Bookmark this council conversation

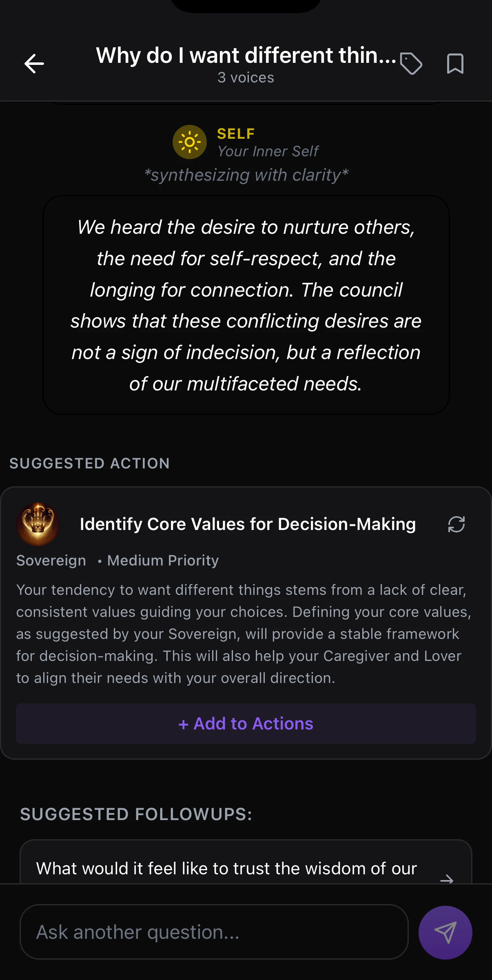pyautogui.click(x=455, y=64)
